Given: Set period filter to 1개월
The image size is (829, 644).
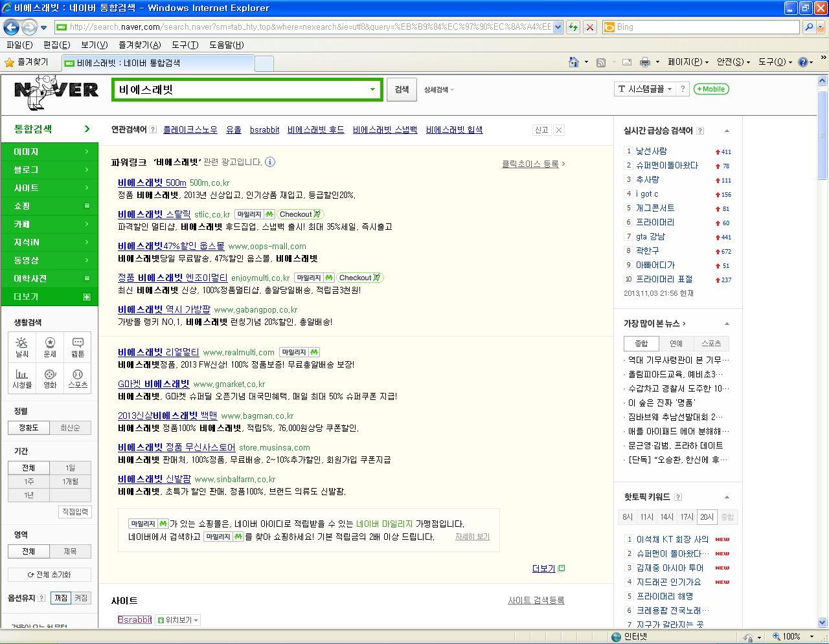Looking at the screenshot, I should (x=70, y=482).
